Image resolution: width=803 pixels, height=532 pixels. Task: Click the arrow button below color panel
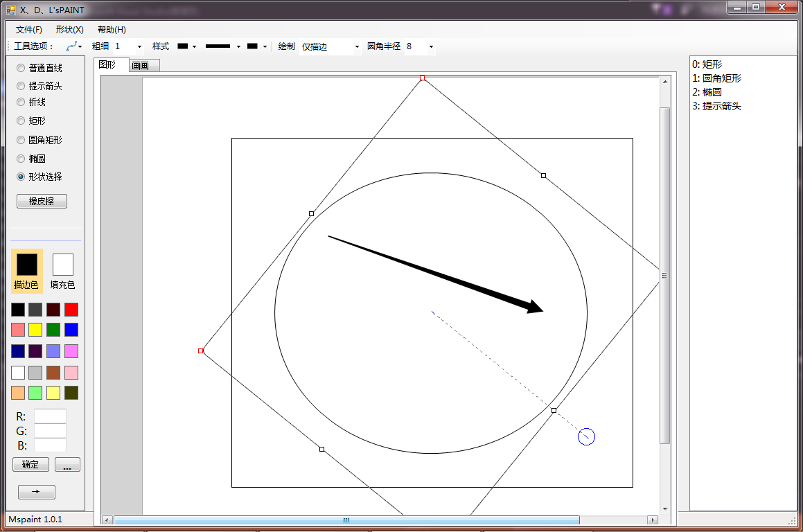coord(36,492)
